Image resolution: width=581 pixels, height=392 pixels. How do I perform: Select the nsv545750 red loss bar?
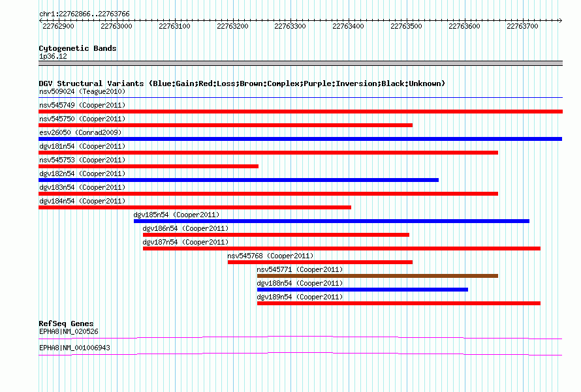[x=225, y=125]
